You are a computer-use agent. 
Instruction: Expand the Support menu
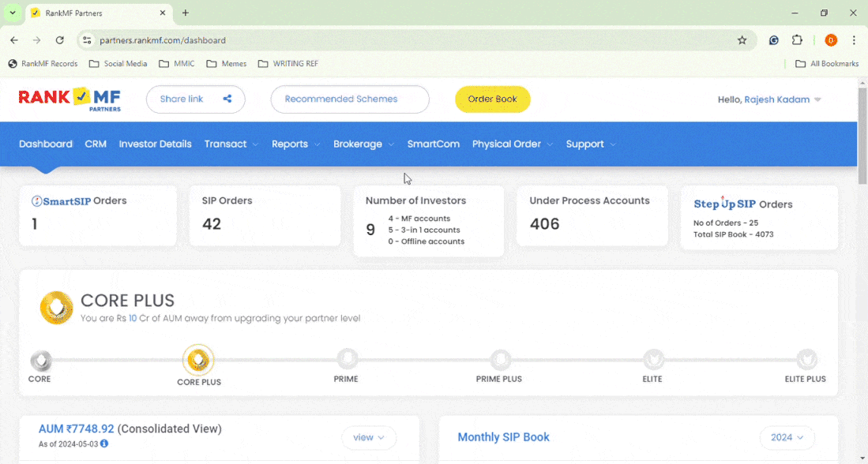(x=591, y=144)
